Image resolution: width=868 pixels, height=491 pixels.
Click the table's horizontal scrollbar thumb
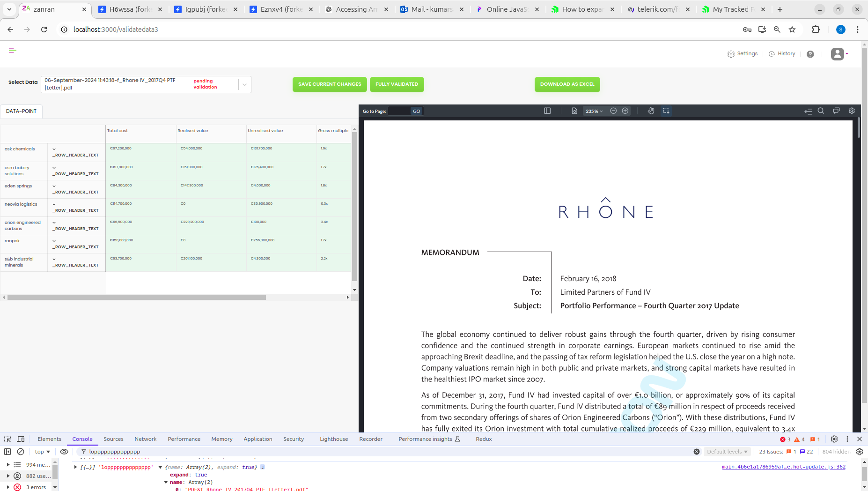click(137, 298)
